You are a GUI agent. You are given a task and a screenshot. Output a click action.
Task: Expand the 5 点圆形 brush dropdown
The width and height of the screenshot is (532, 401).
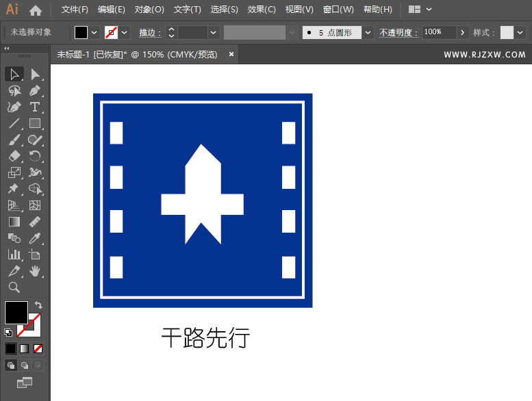click(368, 32)
